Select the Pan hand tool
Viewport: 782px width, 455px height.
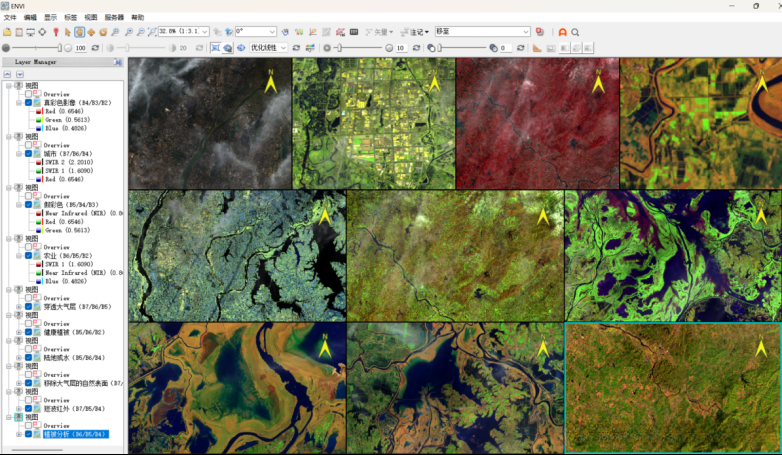point(79,32)
